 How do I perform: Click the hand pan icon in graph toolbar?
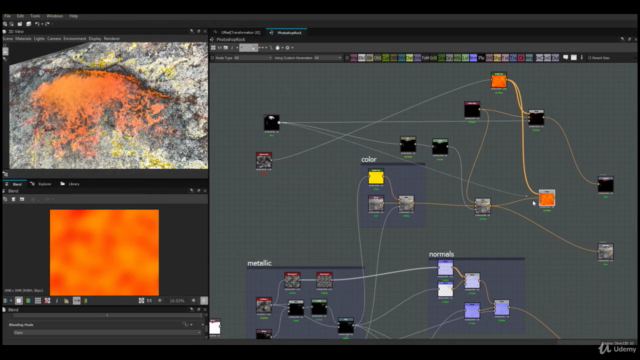click(x=278, y=48)
